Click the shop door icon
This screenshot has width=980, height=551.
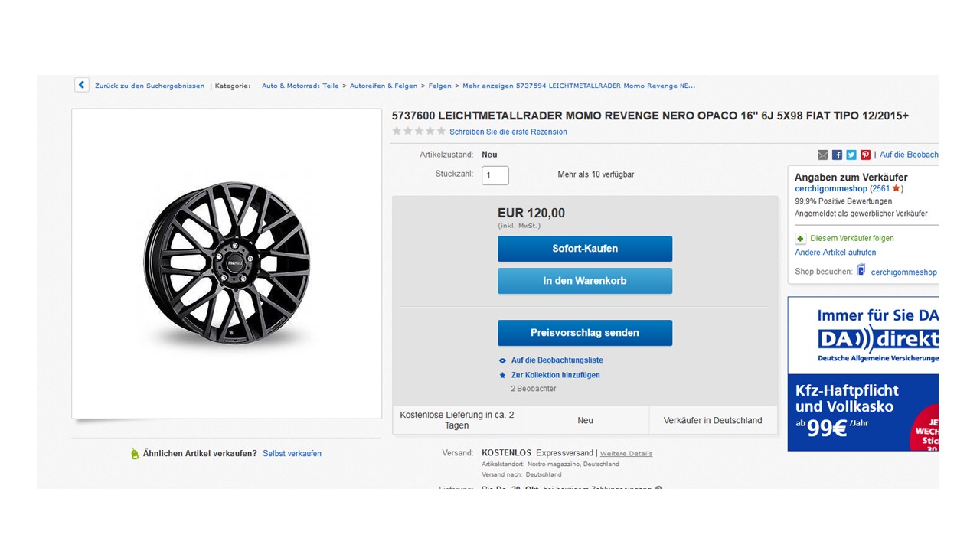tap(861, 270)
